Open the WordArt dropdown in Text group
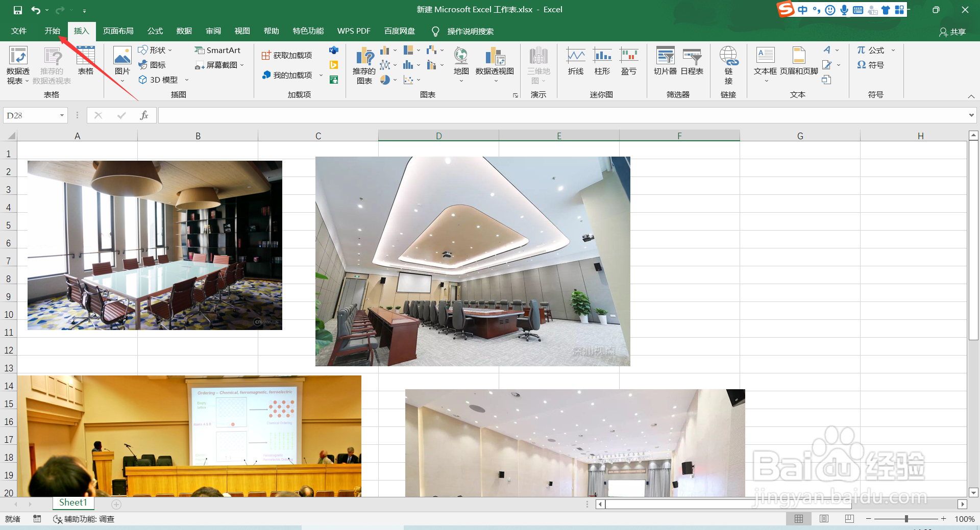The width and height of the screenshot is (980, 530). click(837, 50)
